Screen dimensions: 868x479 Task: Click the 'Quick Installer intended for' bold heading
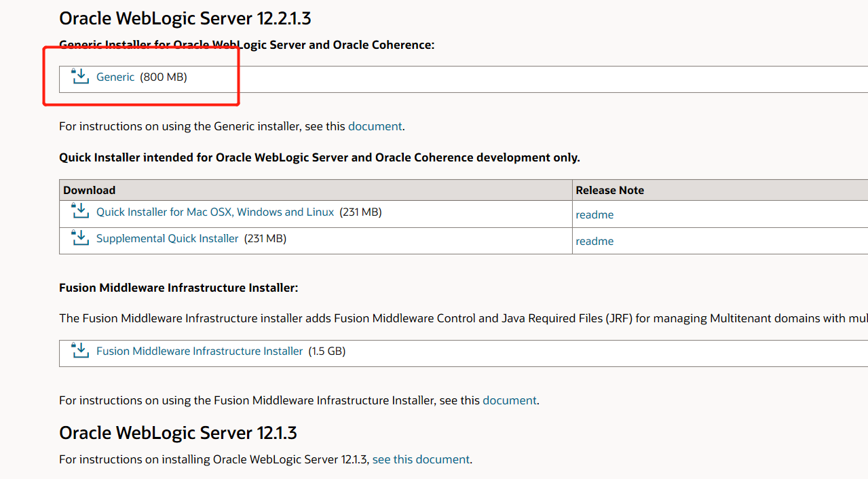tap(320, 157)
